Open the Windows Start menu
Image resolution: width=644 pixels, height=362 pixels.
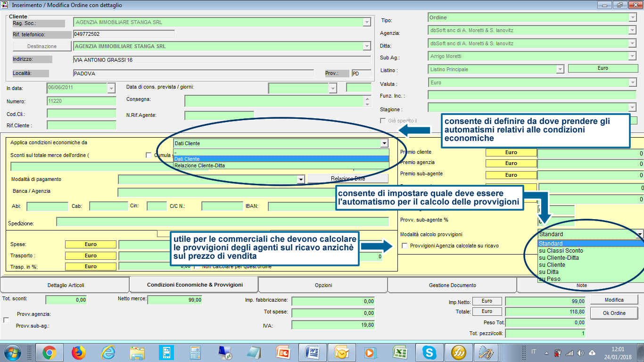(x=12, y=352)
